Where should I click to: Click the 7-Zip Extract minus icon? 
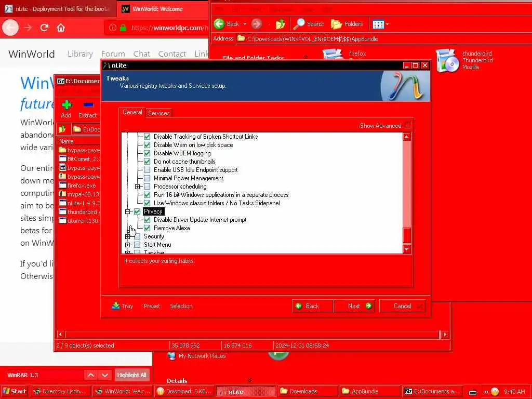pyautogui.click(x=88, y=104)
